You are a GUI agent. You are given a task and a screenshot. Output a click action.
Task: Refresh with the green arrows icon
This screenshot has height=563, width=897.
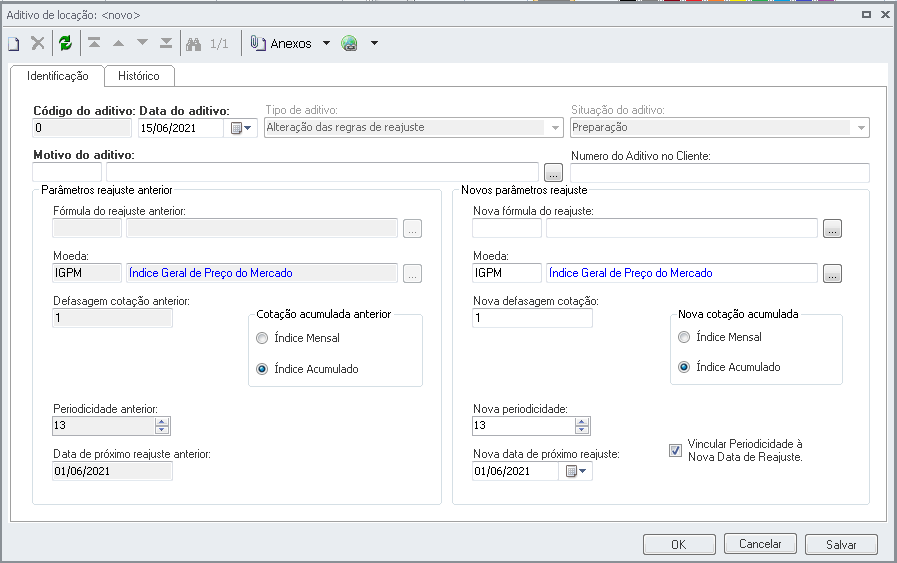pyautogui.click(x=66, y=43)
